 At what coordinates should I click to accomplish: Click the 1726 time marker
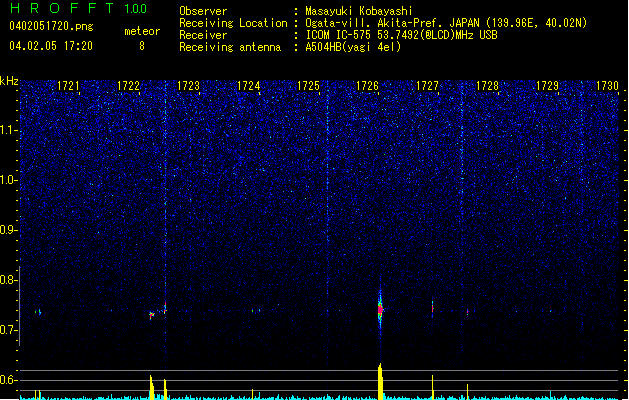click(367, 86)
